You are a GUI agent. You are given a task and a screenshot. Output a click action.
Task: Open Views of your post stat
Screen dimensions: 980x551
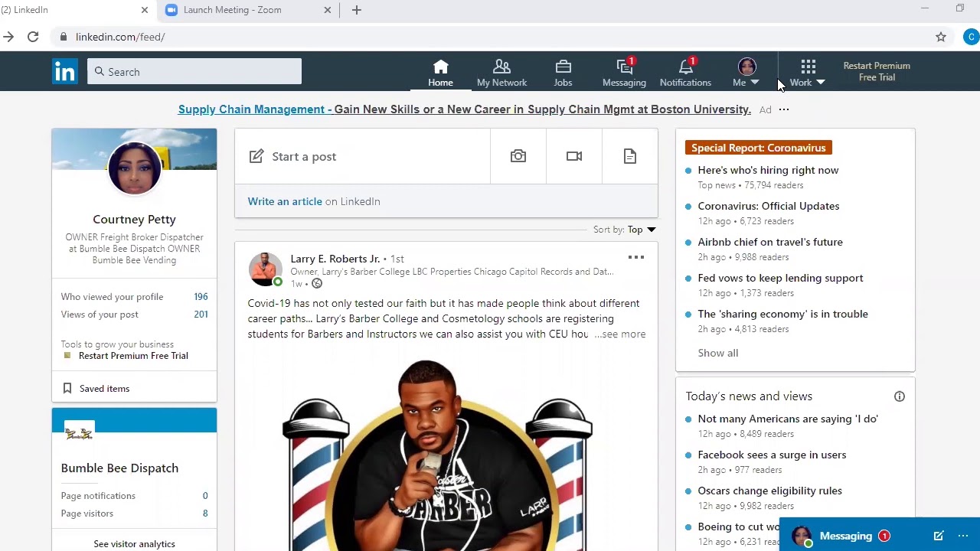tap(134, 314)
